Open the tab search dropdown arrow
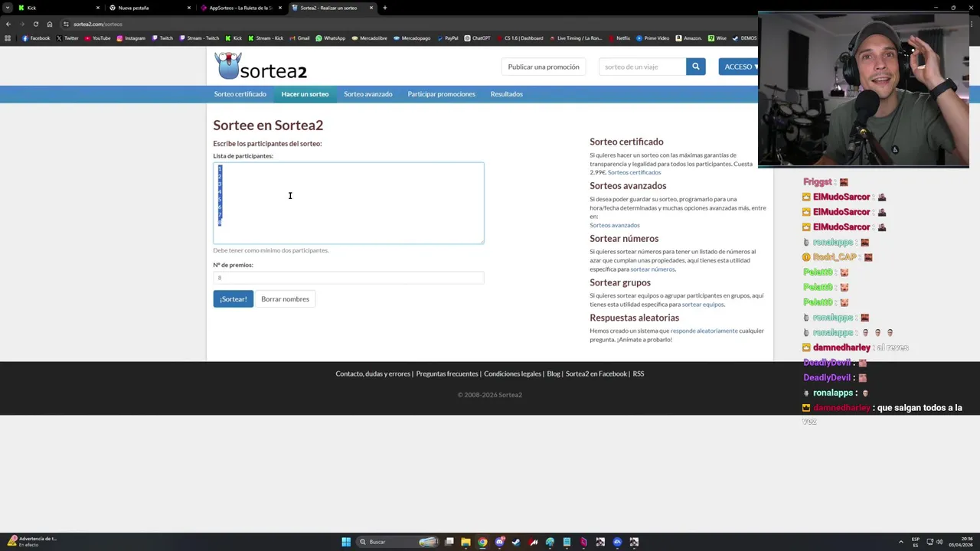Image resolution: width=980 pixels, height=551 pixels. click(8, 8)
